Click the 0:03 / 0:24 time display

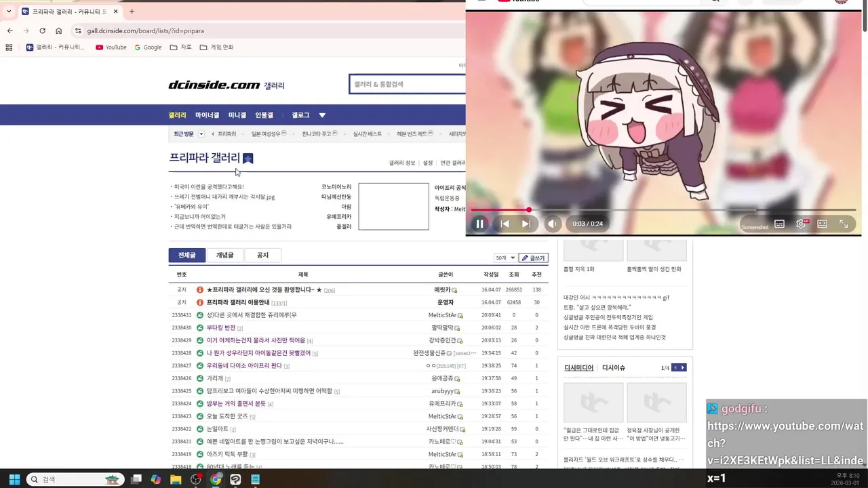[x=587, y=224]
